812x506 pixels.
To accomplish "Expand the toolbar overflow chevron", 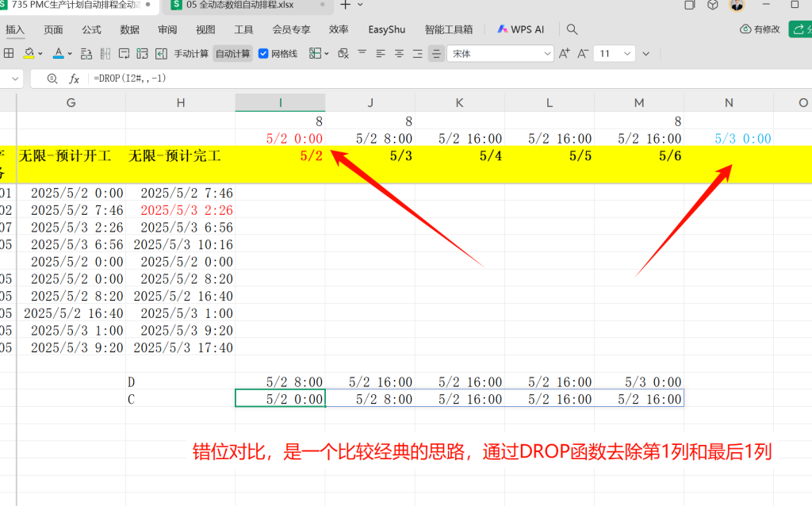I will (x=645, y=53).
